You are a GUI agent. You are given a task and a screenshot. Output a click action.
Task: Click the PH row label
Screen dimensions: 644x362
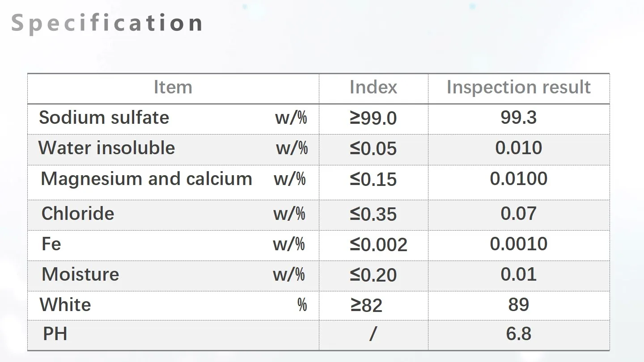pyautogui.click(x=55, y=334)
